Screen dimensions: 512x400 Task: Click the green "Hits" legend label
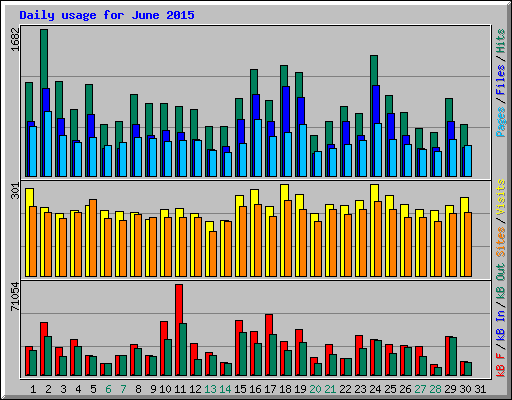point(500,41)
